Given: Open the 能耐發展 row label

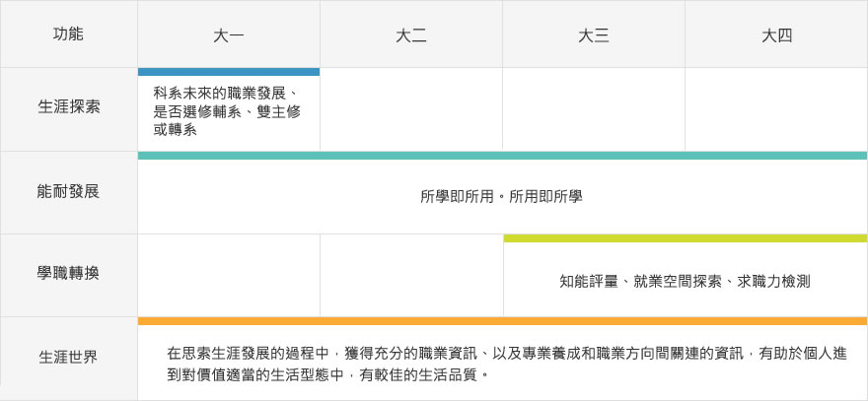Looking at the screenshot, I should (x=68, y=191).
